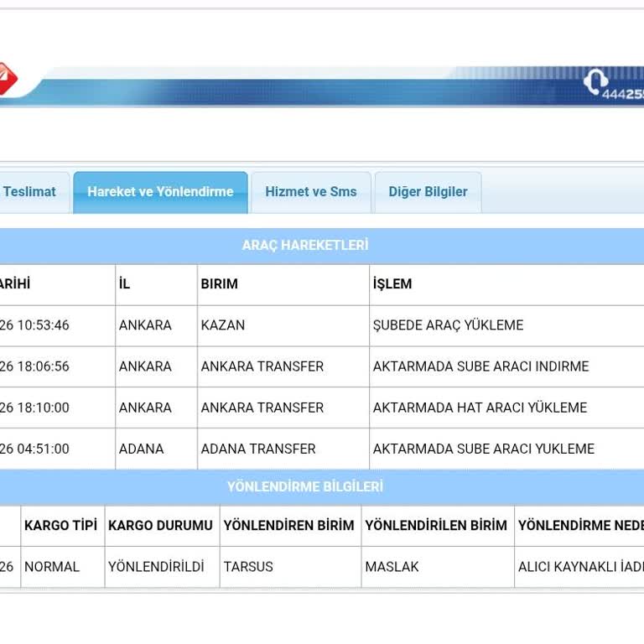Click the YÖNLENDİRİLEN BİRİM column header
This screenshot has width=644, height=644.
pos(436,525)
